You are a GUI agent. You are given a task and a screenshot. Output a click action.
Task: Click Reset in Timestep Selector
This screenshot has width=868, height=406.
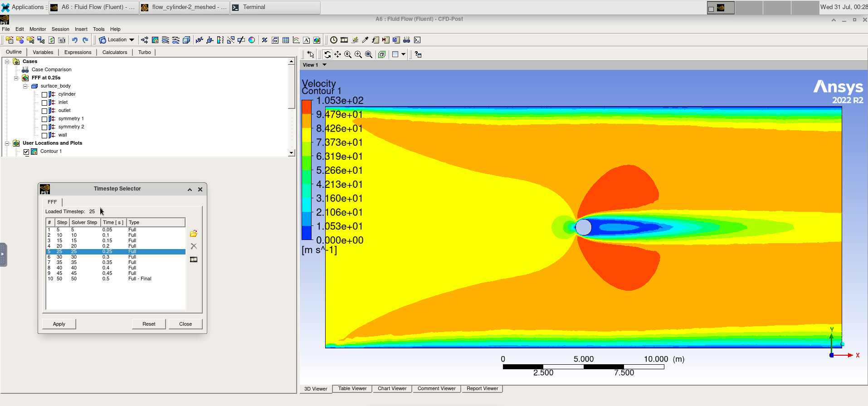[149, 324]
